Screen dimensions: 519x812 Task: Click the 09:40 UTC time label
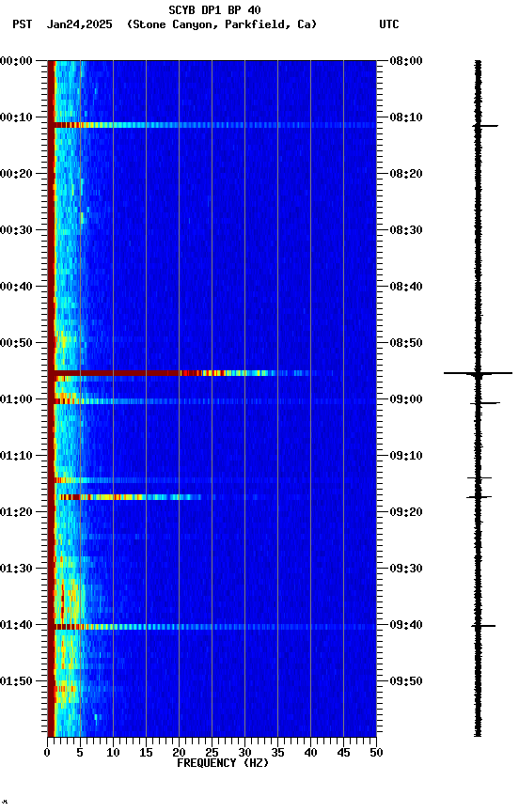(406, 626)
